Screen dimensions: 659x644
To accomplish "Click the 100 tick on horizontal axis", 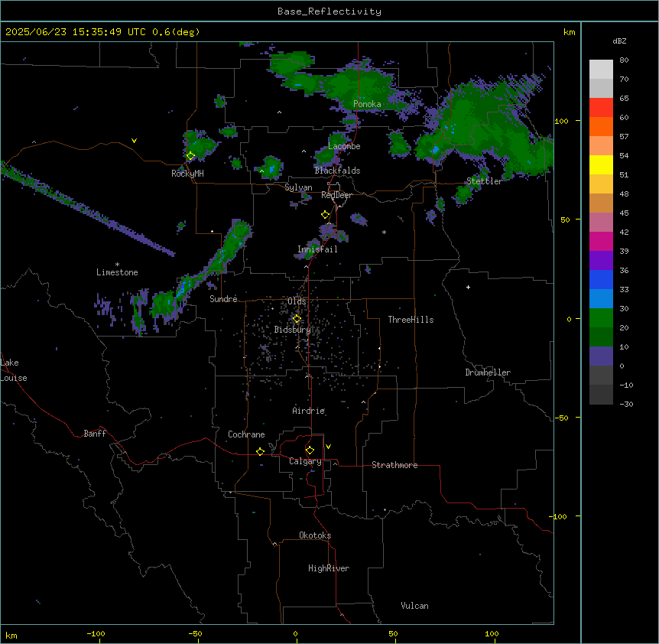I will (x=492, y=633).
